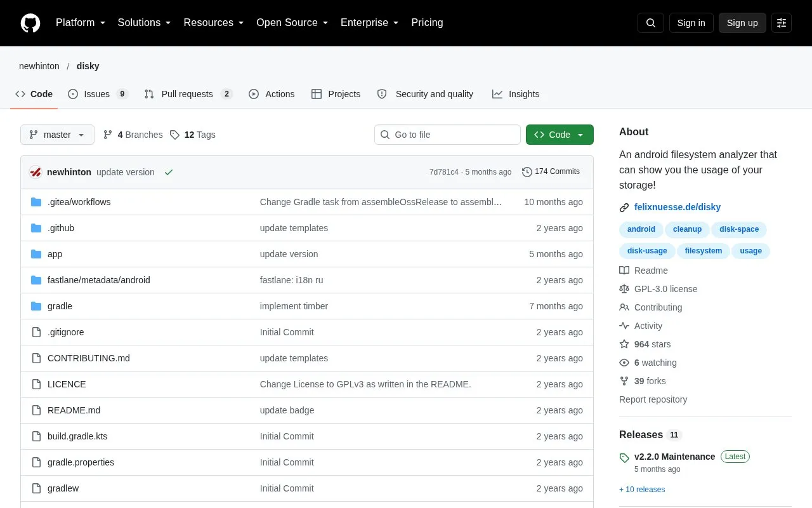812x508 pixels.
Task: Click the star icon beside 964 stars
Action: pyautogui.click(x=624, y=344)
